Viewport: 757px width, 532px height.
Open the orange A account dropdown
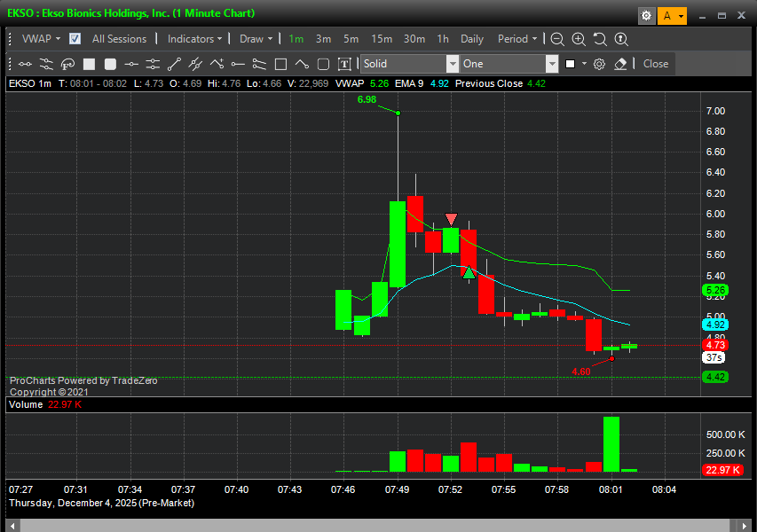(672, 16)
